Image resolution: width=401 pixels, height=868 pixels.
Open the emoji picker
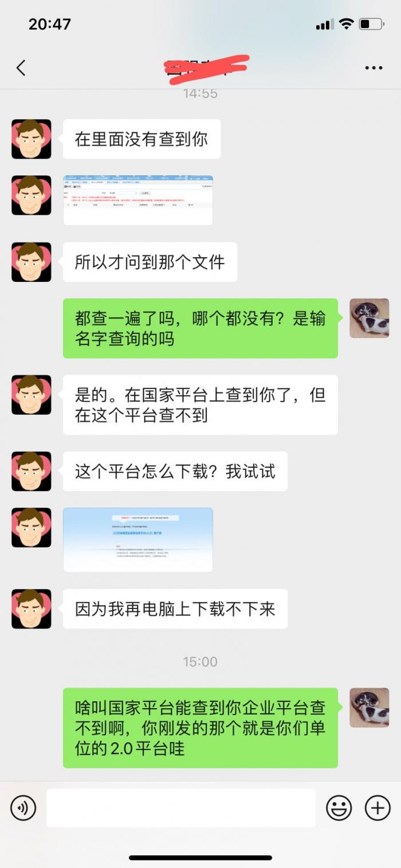click(339, 808)
